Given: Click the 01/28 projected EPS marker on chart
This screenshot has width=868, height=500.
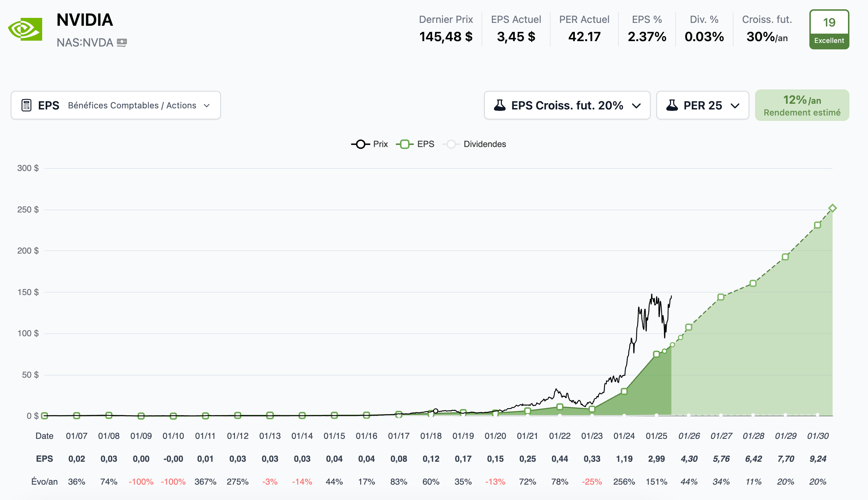Looking at the screenshot, I should (x=753, y=283).
